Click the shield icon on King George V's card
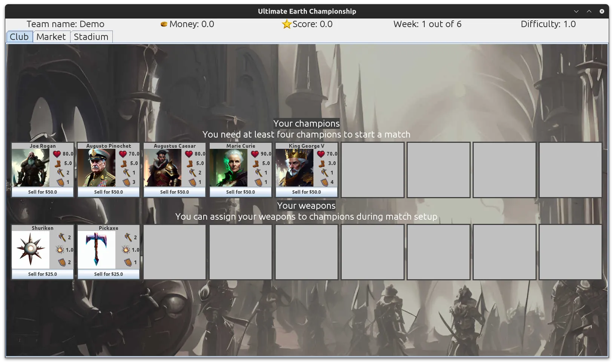The height and width of the screenshot is (364, 614). (x=325, y=182)
